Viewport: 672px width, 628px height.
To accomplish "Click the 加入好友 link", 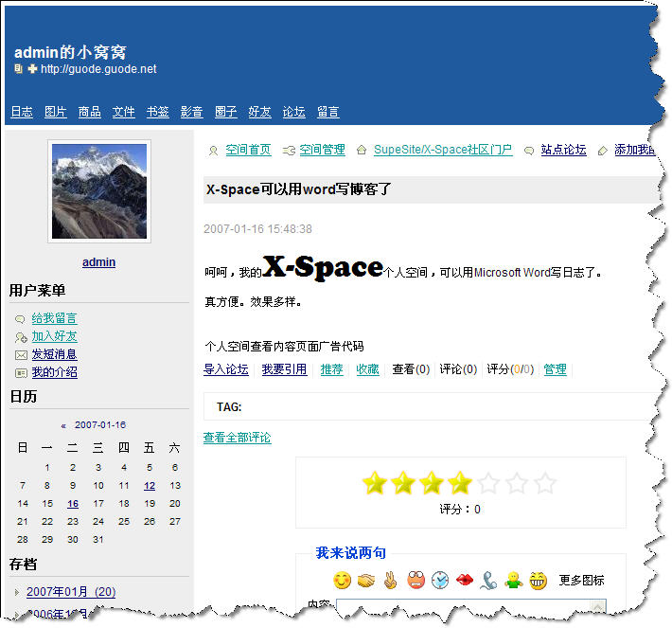I will 55,336.
